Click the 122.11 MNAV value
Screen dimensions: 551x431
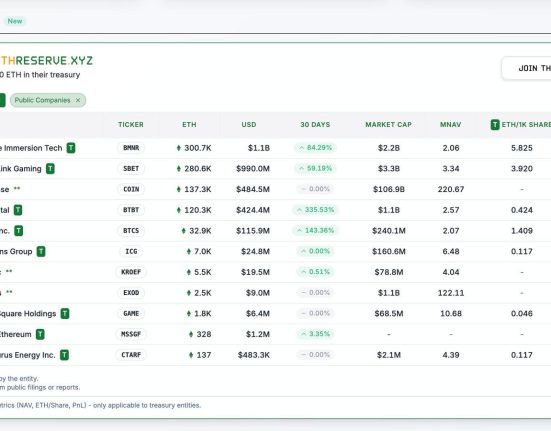pos(451,293)
